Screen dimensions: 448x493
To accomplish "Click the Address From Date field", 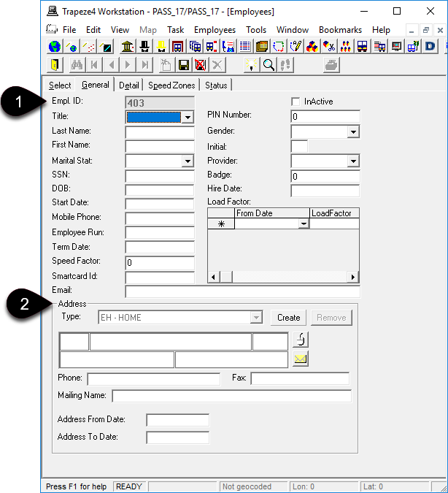I will 178,420.
